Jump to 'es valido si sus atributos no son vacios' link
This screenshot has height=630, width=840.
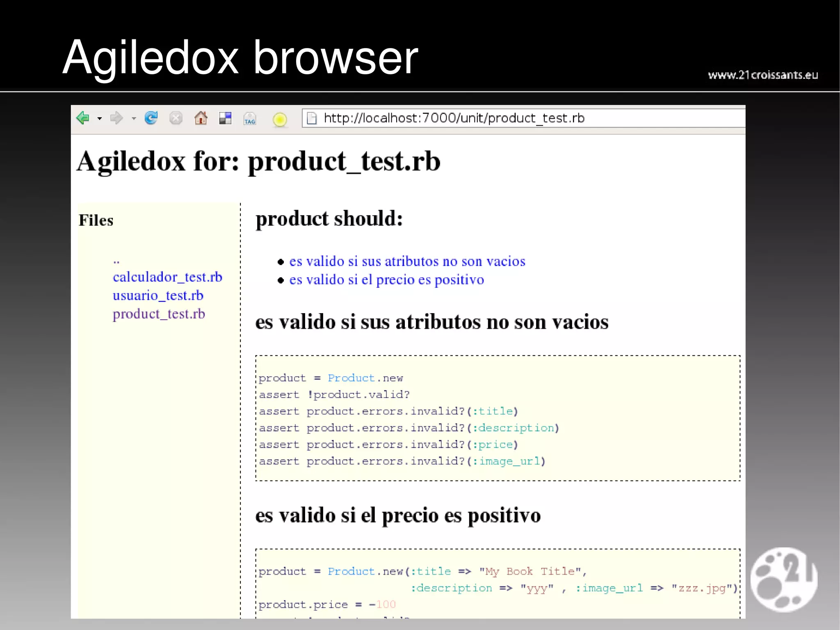pos(407,261)
